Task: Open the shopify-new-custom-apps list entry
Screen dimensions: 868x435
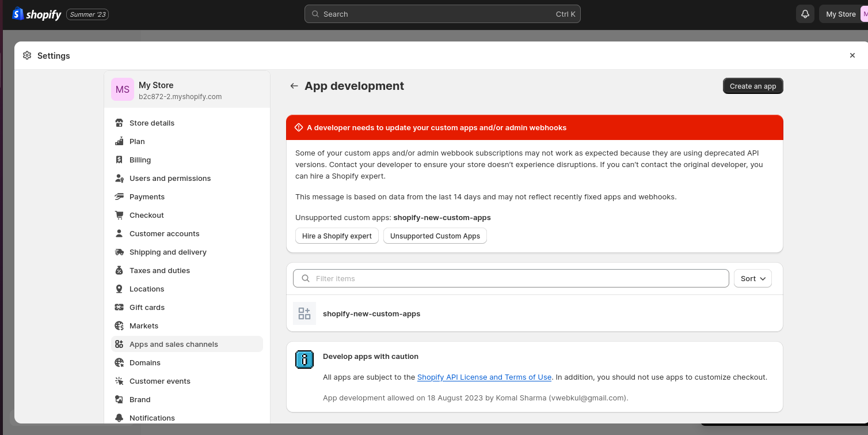Action: (x=535, y=313)
